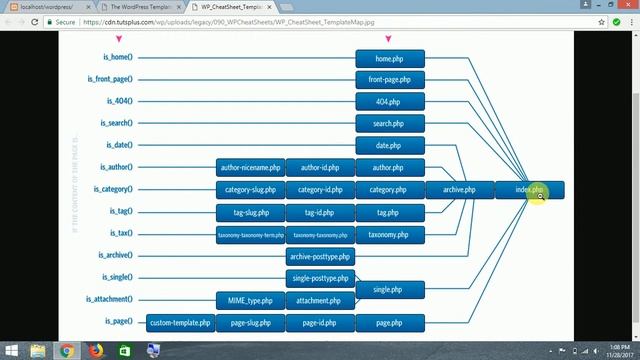
Task: Open File Explorer from the taskbar
Action: tap(38, 351)
